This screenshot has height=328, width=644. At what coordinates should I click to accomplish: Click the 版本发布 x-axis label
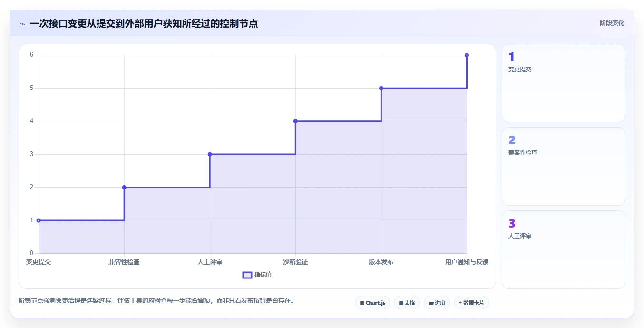381,262
